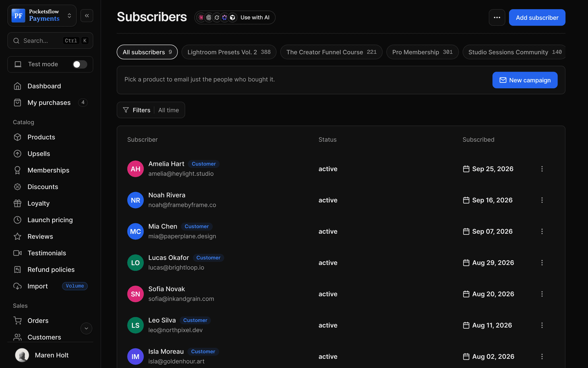Open Filters funnel button

137,110
